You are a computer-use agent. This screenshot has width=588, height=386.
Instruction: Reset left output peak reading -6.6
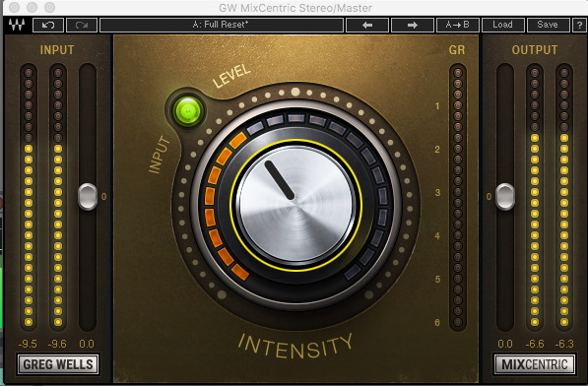(x=535, y=344)
